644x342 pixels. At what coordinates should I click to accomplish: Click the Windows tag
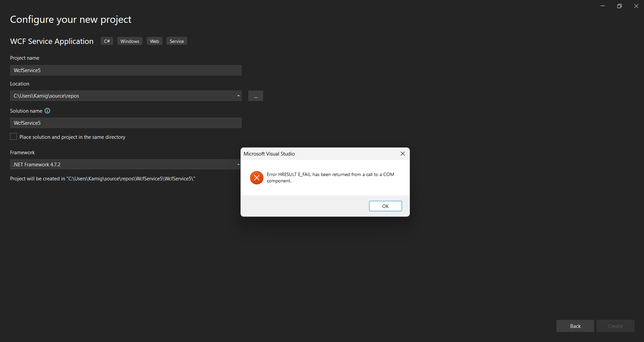[130, 41]
